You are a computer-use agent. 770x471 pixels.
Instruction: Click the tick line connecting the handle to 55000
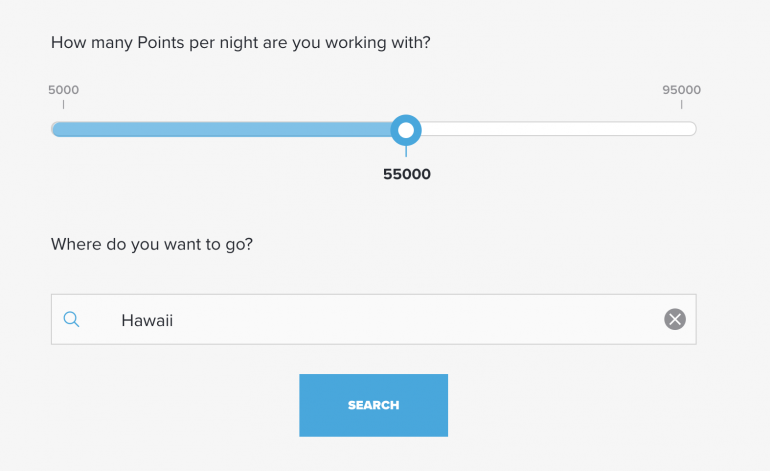point(405,152)
